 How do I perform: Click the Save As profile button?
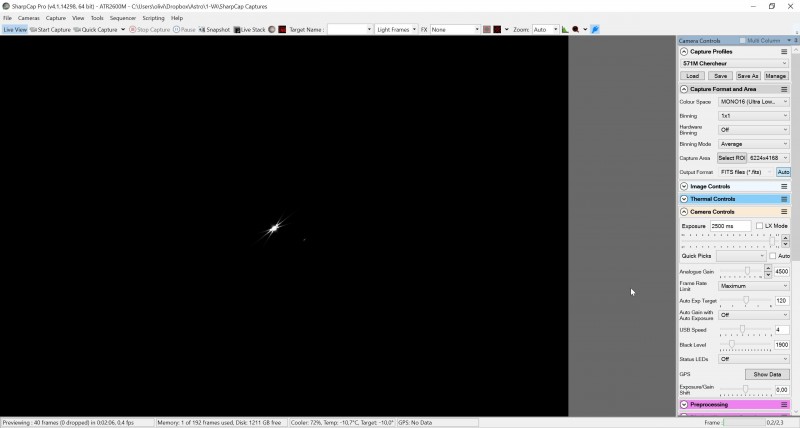coord(748,76)
